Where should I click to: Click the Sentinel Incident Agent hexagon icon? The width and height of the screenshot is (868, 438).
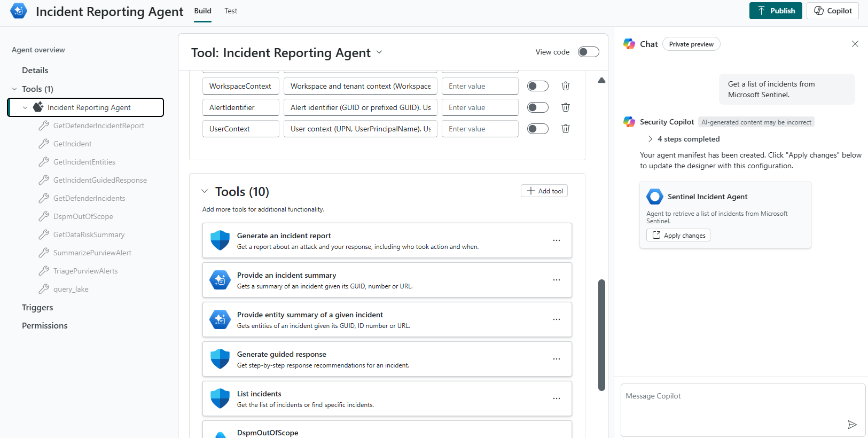click(654, 197)
